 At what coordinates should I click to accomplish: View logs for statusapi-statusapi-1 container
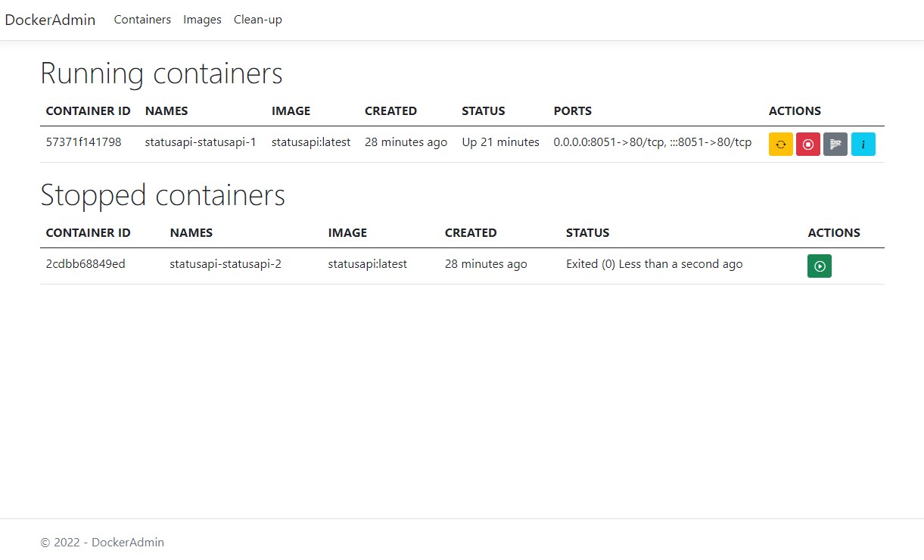pos(835,144)
